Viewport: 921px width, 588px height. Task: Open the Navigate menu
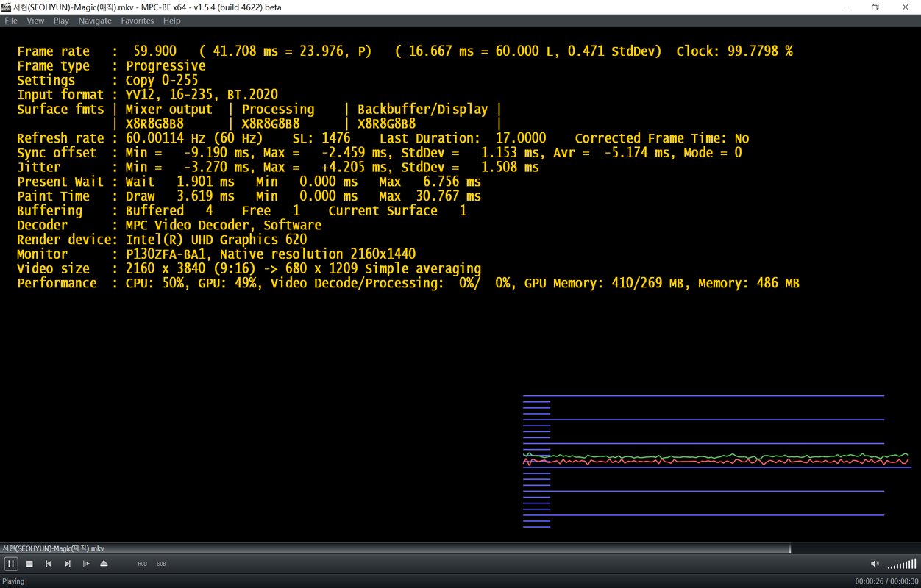[x=95, y=21]
